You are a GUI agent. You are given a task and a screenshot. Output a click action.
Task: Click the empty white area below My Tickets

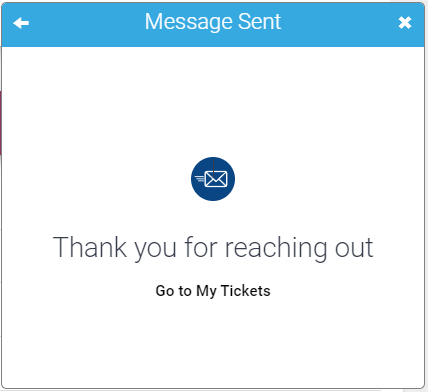tap(213, 343)
